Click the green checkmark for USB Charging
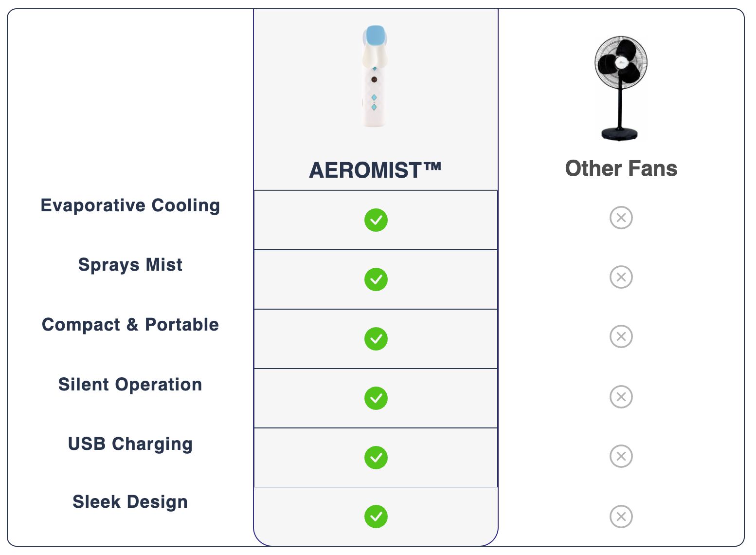This screenshot has height=555, width=756. (x=376, y=458)
